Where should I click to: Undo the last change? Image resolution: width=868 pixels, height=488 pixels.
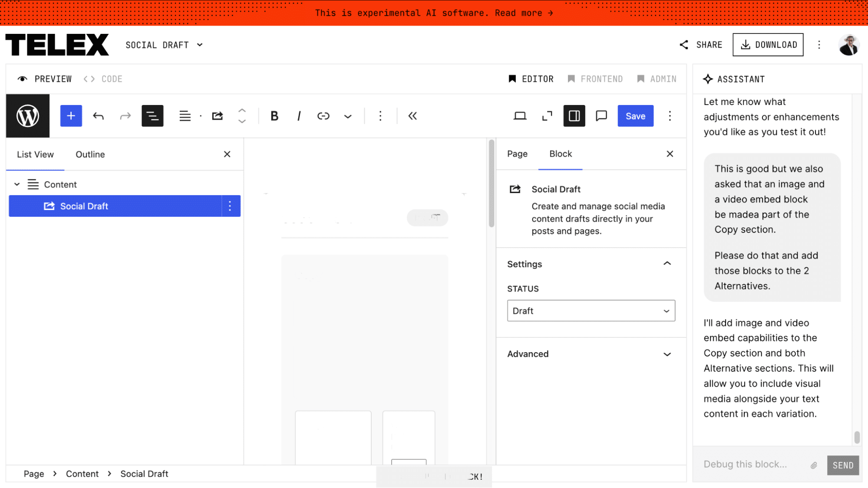click(x=99, y=116)
